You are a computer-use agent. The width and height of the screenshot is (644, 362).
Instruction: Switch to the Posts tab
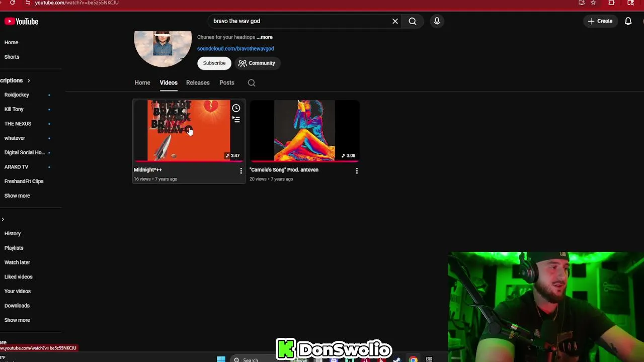(x=227, y=82)
